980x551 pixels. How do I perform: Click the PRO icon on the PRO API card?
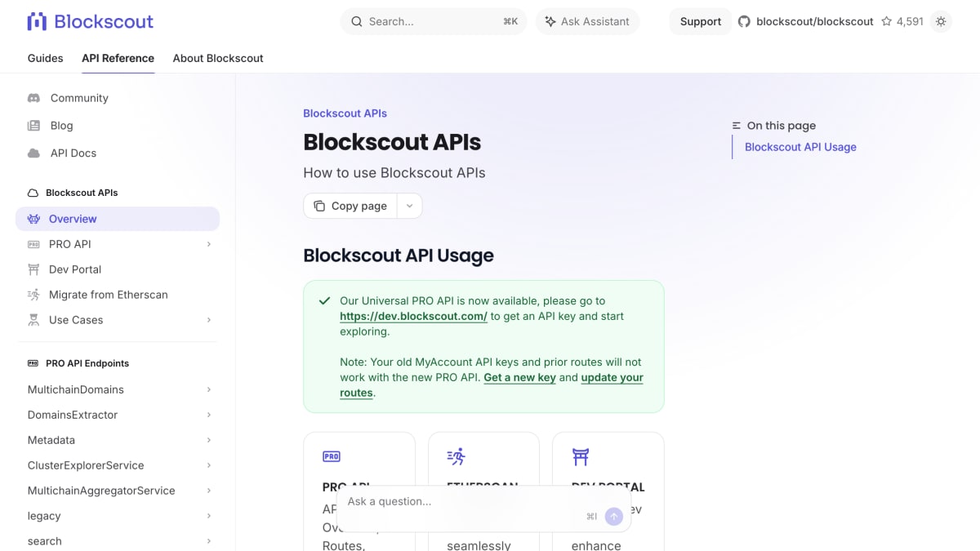(332, 456)
